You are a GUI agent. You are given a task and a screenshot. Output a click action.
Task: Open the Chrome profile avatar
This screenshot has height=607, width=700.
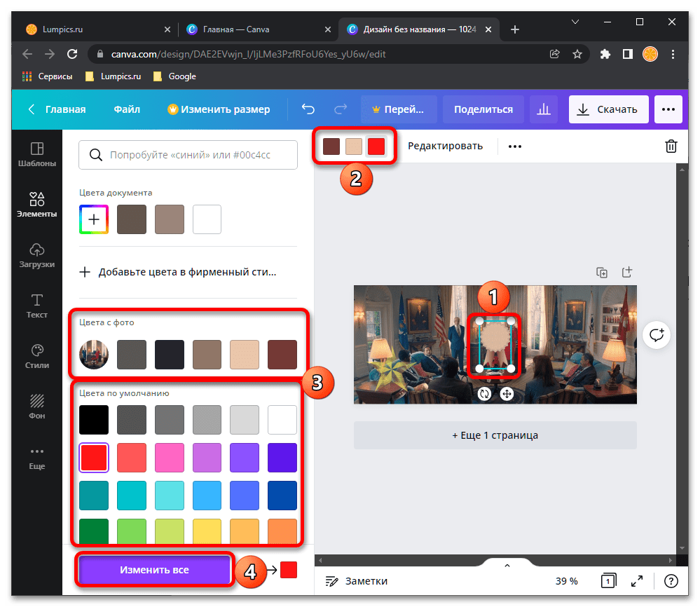coord(650,54)
